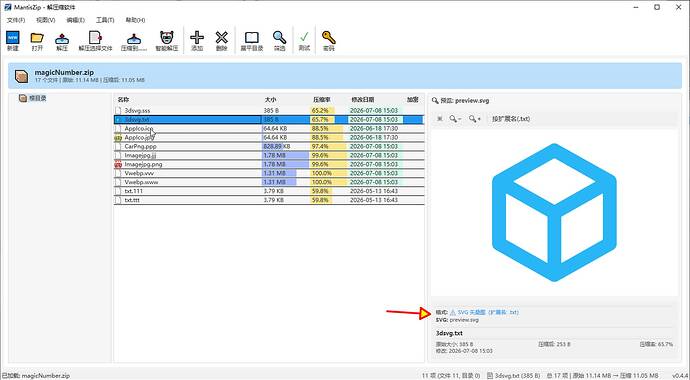Click the 已加载: magicNumber.zip status text

pyautogui.click(x=36, y=376)
